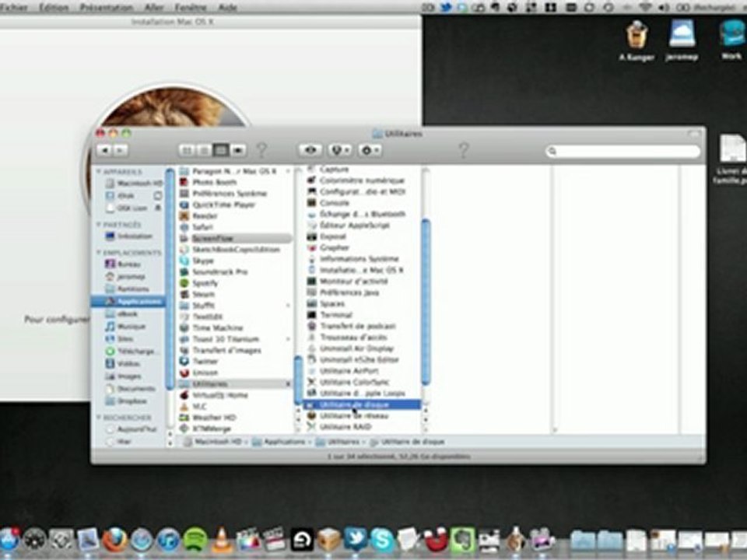Collapse the APPAREILS sidebar section
This screenshot has width=747, height=560.
point(99,171)
